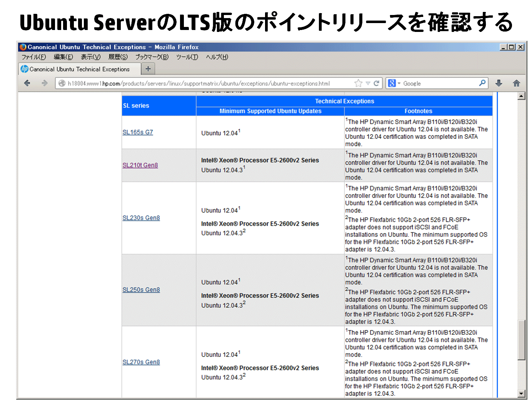Open the bookmark history dropdown arrow

point(368,83)
